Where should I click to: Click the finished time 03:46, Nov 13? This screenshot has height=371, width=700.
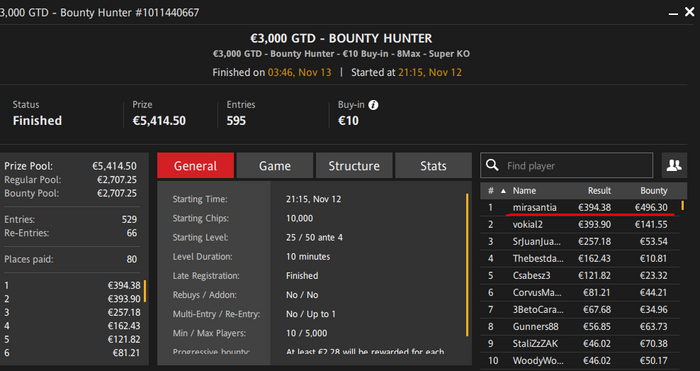tap(300, 72)
